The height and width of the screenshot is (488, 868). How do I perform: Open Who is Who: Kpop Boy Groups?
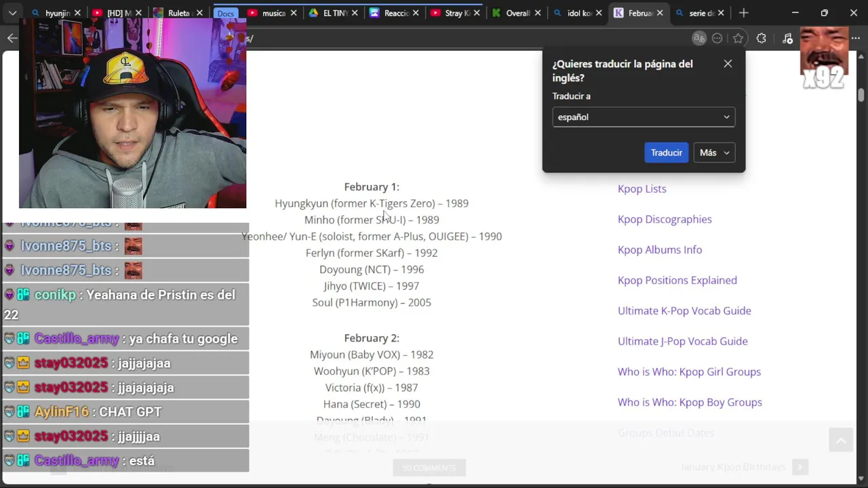(x=690, y=402)
